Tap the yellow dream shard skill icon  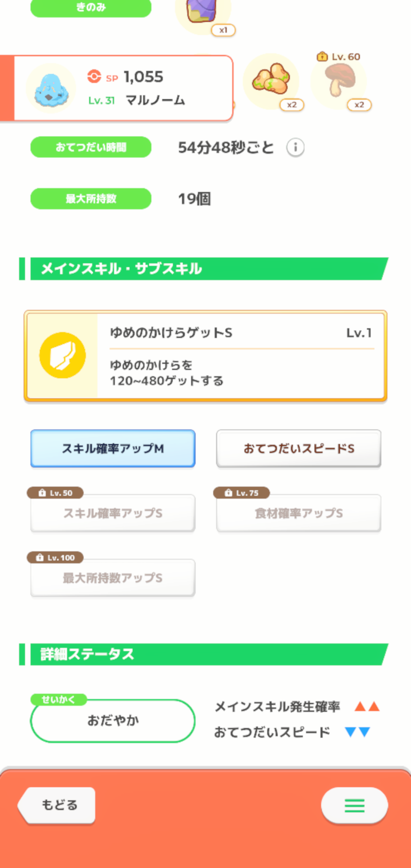[x=62, y=355]
